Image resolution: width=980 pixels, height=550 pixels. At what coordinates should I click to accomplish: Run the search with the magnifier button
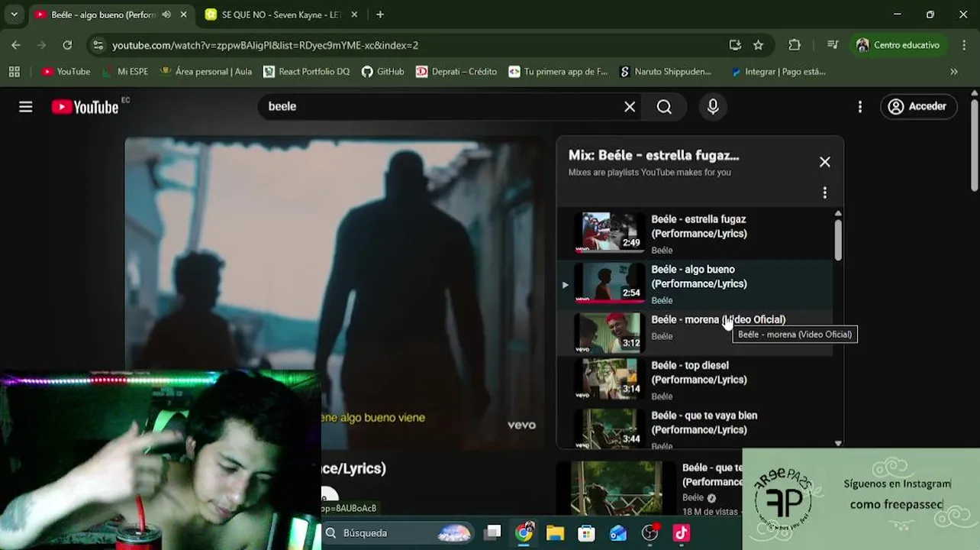[664, 107]
